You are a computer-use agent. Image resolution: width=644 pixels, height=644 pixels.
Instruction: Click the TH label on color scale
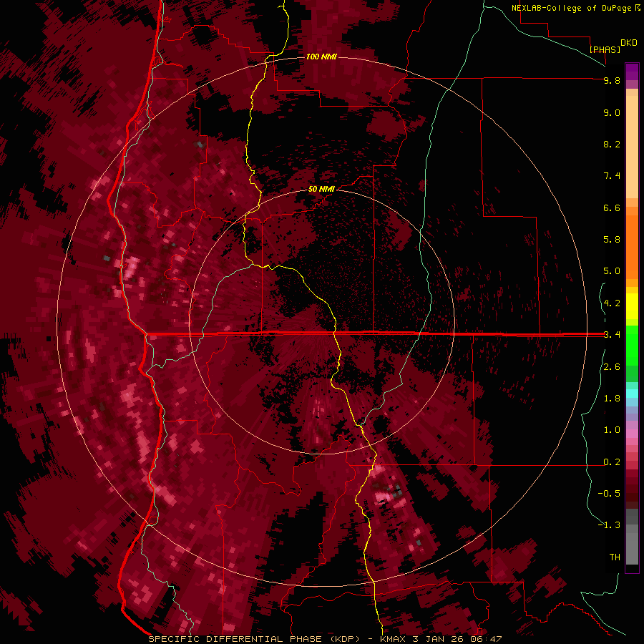coord(615,557)
